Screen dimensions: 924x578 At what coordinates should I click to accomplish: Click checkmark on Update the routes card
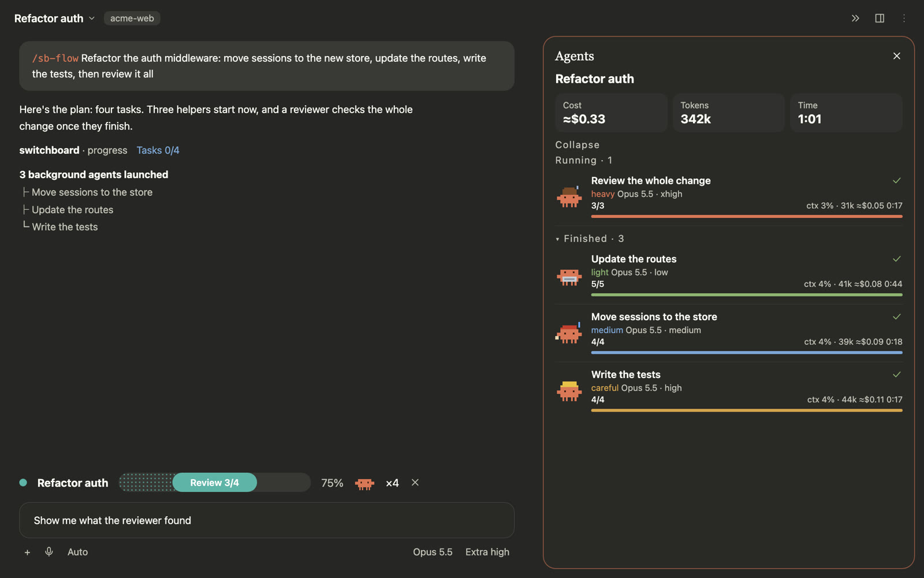(897, 259)
